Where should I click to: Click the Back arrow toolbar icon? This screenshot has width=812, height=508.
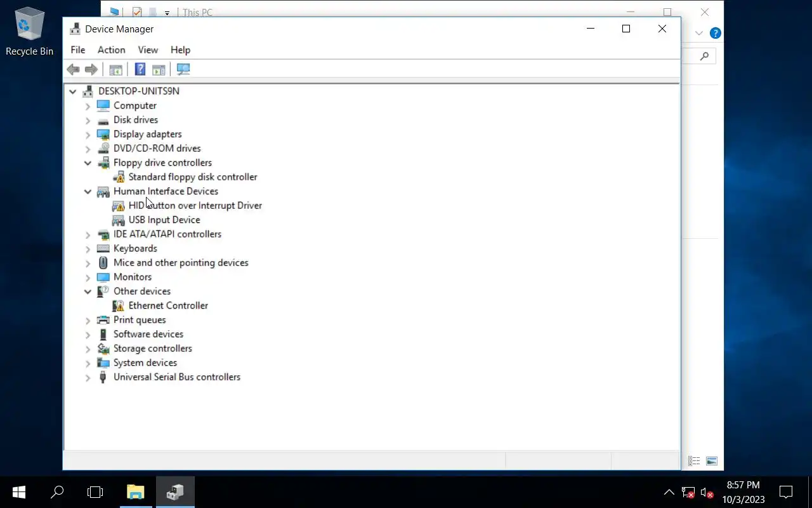point(73,69)
